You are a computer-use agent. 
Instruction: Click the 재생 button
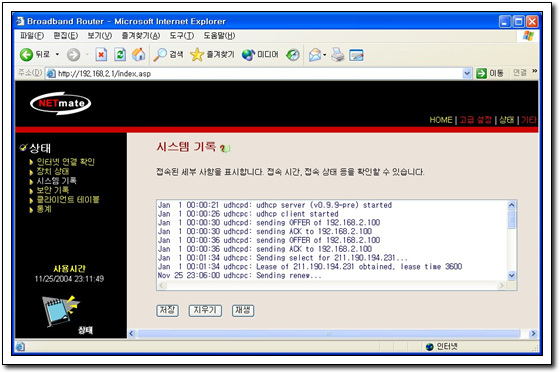point(243,310)
